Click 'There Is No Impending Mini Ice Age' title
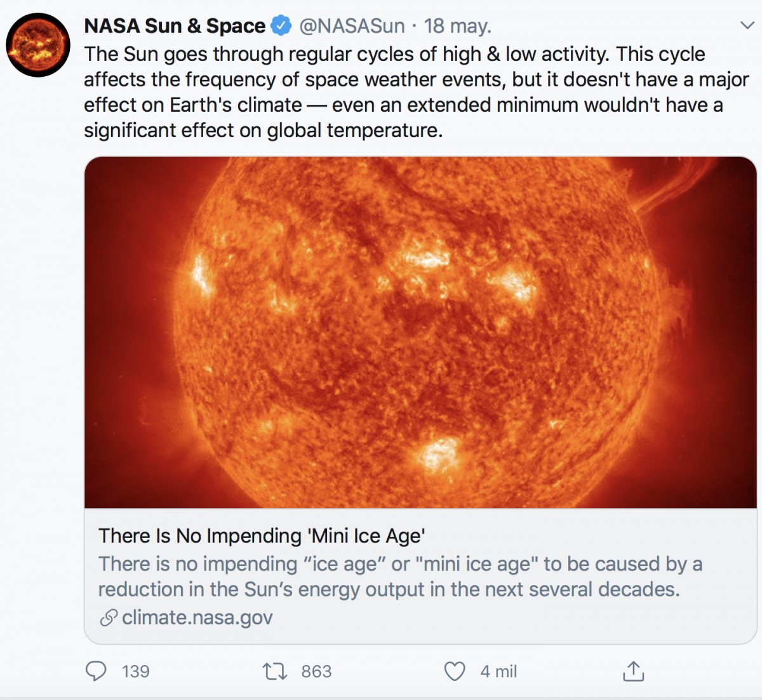762x700 pixels. (262, 535)
